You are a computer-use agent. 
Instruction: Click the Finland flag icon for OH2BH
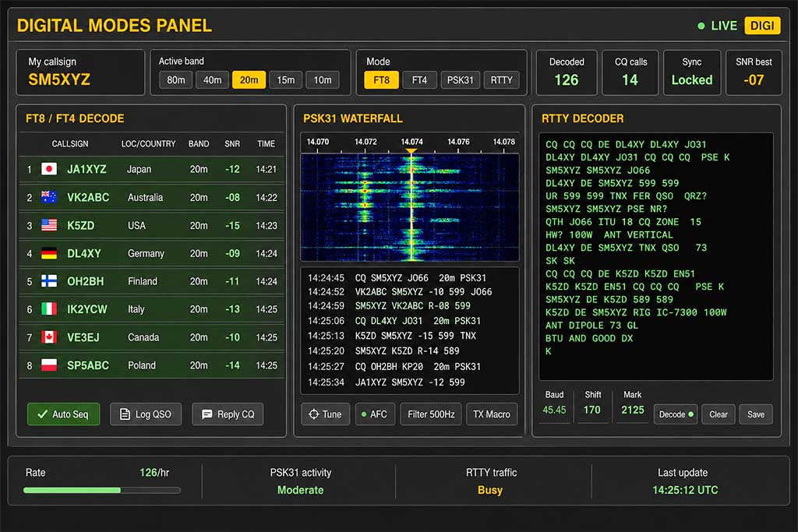click(x=49, y=280)
